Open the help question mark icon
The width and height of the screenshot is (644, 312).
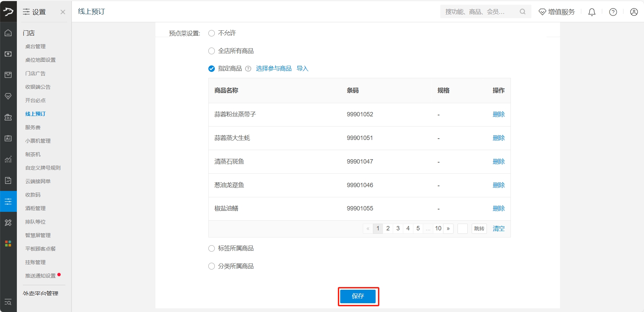click(613, 12)
